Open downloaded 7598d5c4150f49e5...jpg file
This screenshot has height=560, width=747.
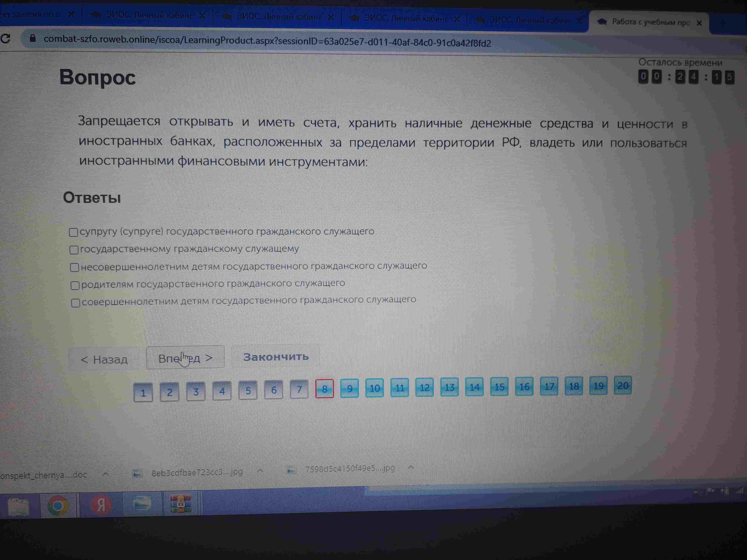coord(350,469)
